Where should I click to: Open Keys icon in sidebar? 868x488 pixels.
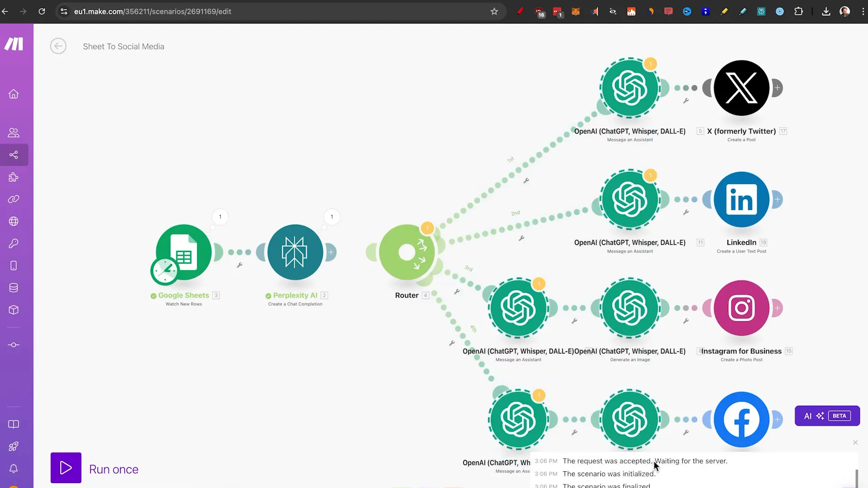14,244
